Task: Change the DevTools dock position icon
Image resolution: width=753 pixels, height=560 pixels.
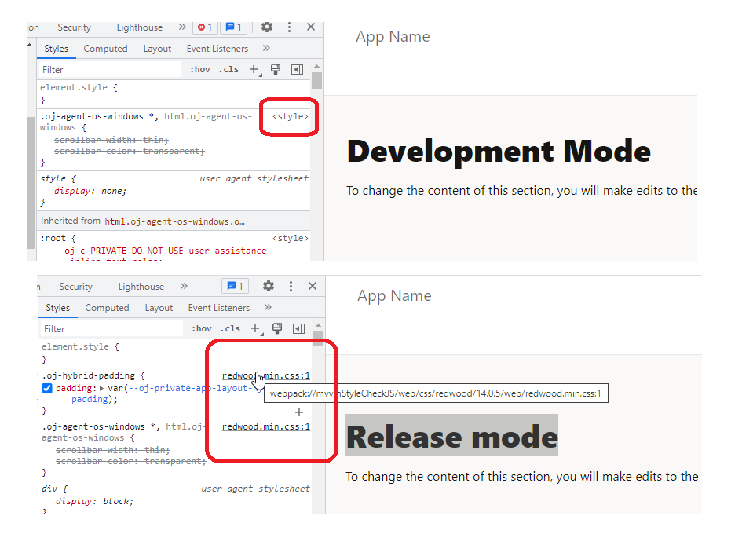Action: click(x=297, y=69)
